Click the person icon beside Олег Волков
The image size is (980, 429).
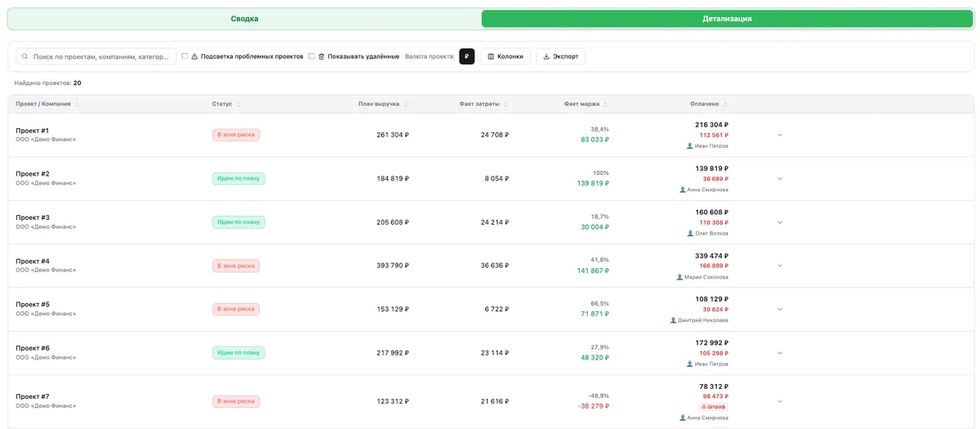coord(690,234)
